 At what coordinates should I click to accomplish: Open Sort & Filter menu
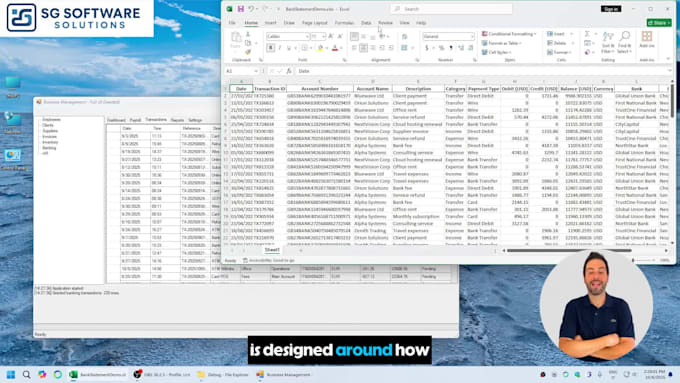[608, 42]
